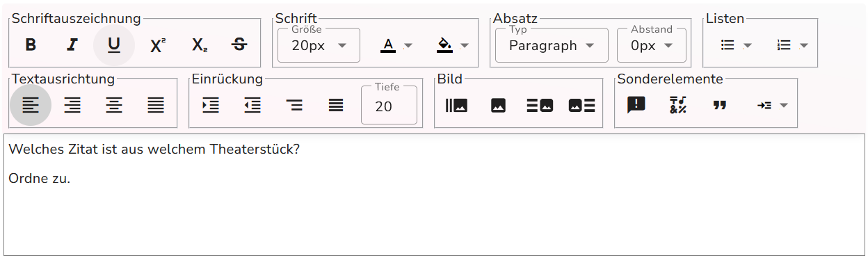Apply subscript formatting
Image resolution: width=868 pixels, height=258 pixels.
pyautogui.click(x=200, y=45)
